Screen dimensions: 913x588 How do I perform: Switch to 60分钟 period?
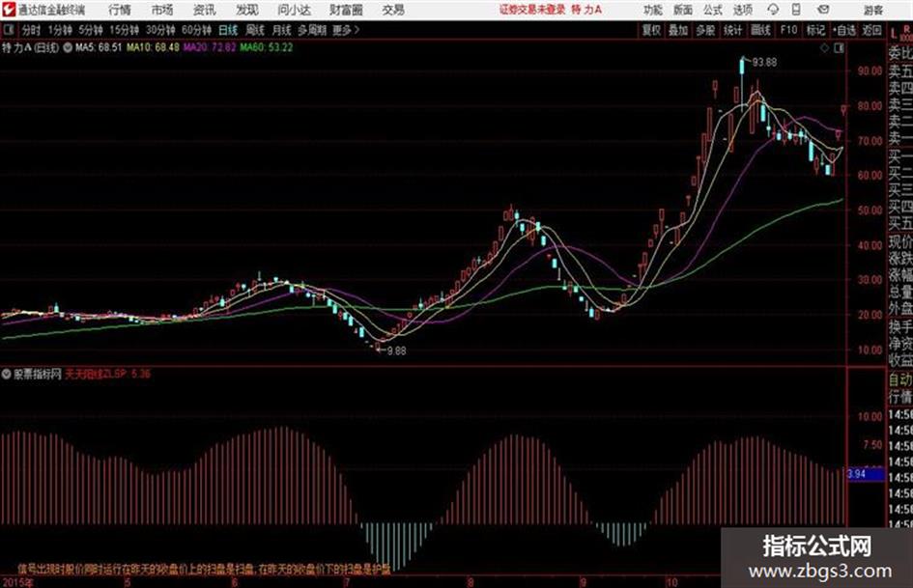[196, 30]
